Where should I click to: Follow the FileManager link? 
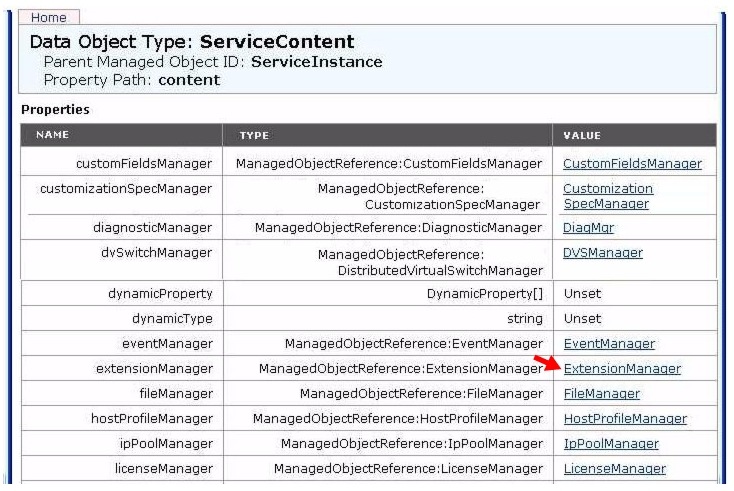[602, 394]
